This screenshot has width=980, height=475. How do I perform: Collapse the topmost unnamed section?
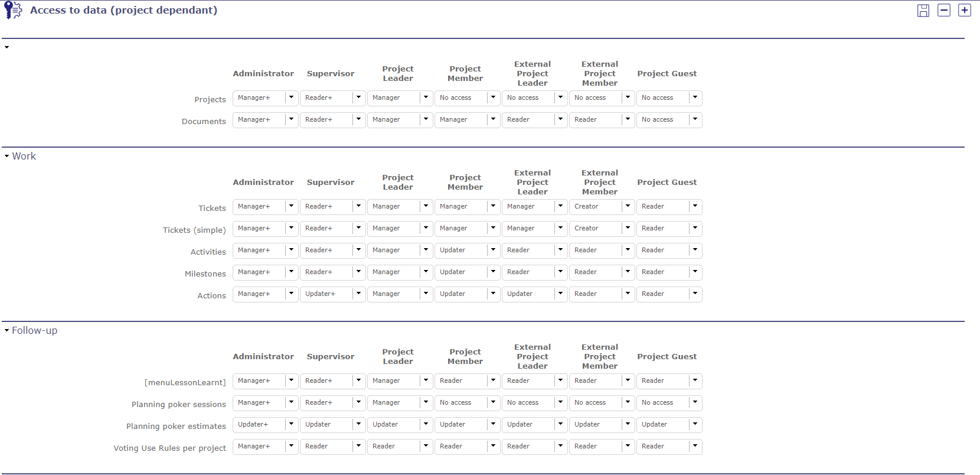tap(6, 47)
